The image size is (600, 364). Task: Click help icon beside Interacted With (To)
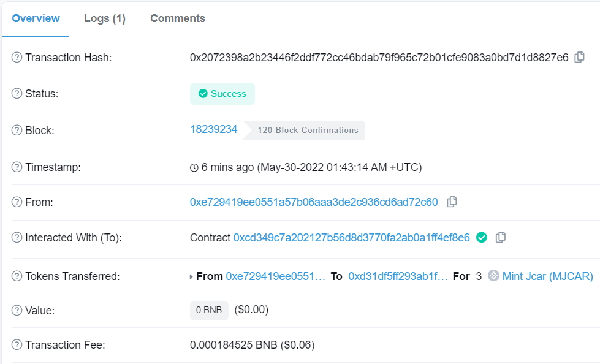pyautogui.click(x=17, y=238)
